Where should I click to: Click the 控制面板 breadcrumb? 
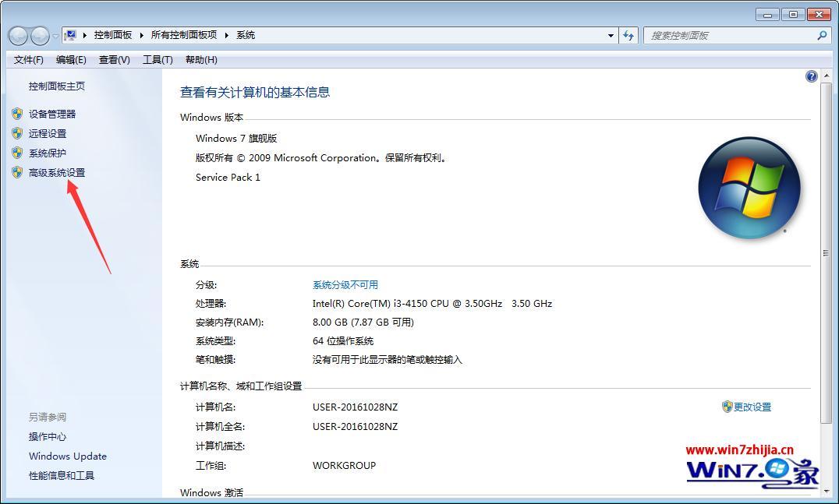[x=113, y=35]
